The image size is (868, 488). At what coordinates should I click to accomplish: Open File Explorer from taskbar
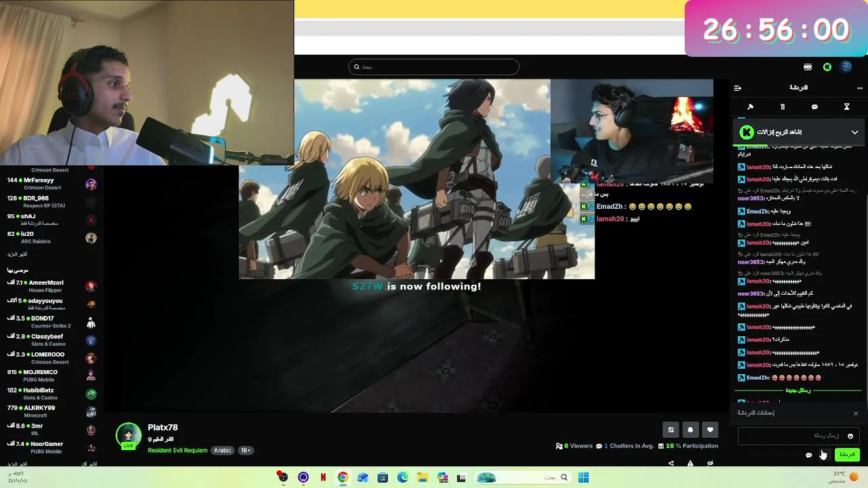pyautogui.click(x=422, y=478)
